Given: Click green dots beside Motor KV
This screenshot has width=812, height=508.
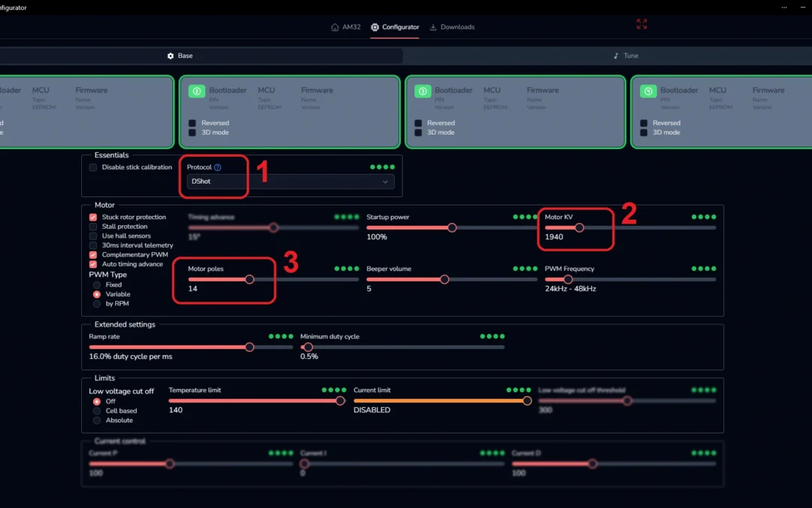Looking at the screenshot, I should 704,217.
